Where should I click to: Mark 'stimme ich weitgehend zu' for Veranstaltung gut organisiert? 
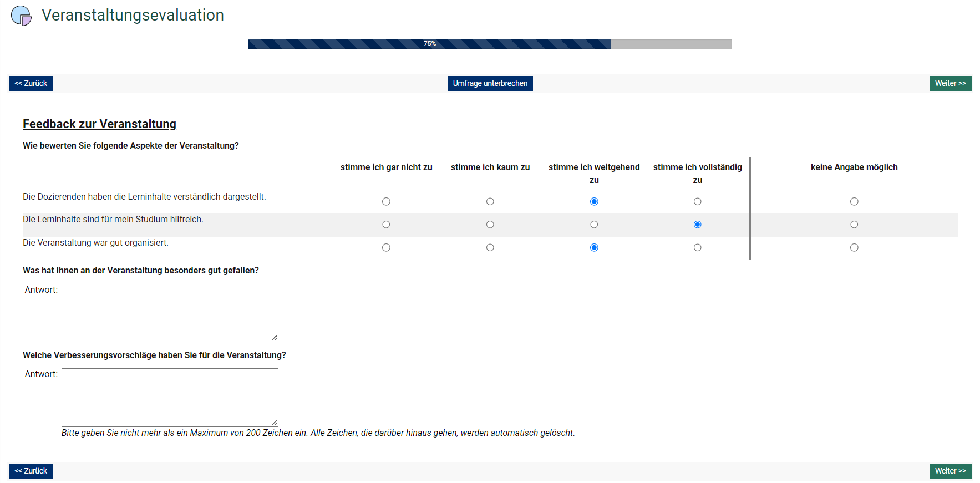594,247
